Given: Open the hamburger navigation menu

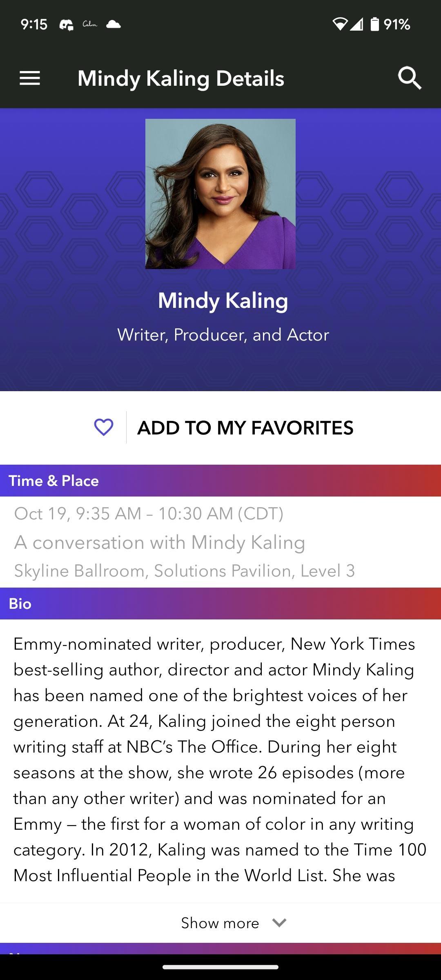Looking at the screenshot, I should coord(30,78).
